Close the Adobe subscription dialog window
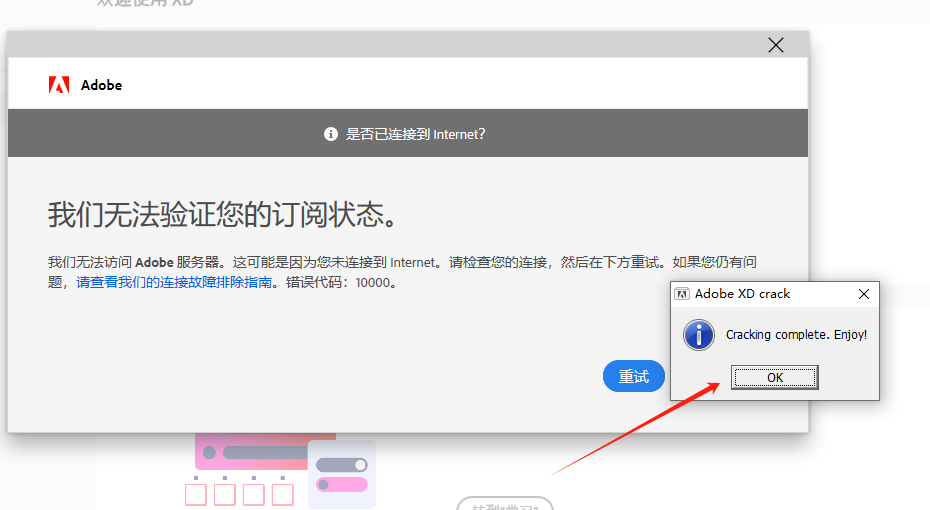 (x=775, y=45)
